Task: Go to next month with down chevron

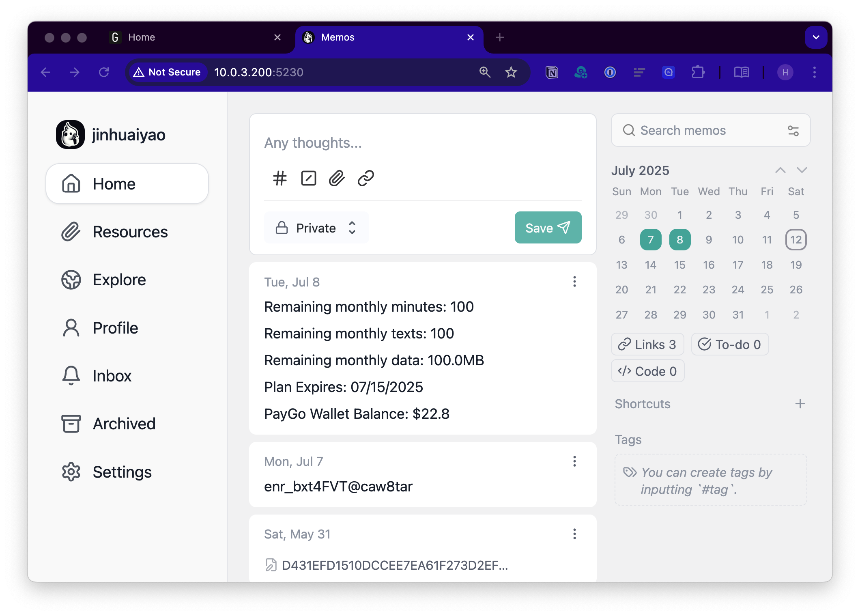Action: coord(802,170)
